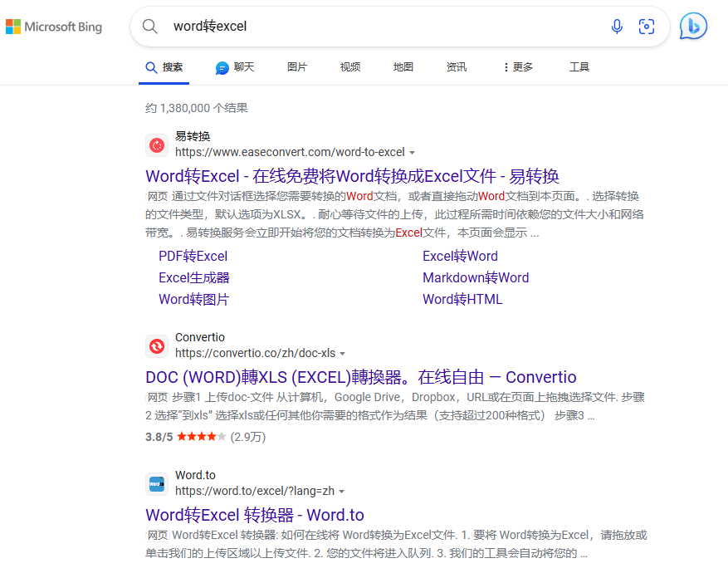Click the Word.to site favicon
728x578 pixels.
point(156,483)
